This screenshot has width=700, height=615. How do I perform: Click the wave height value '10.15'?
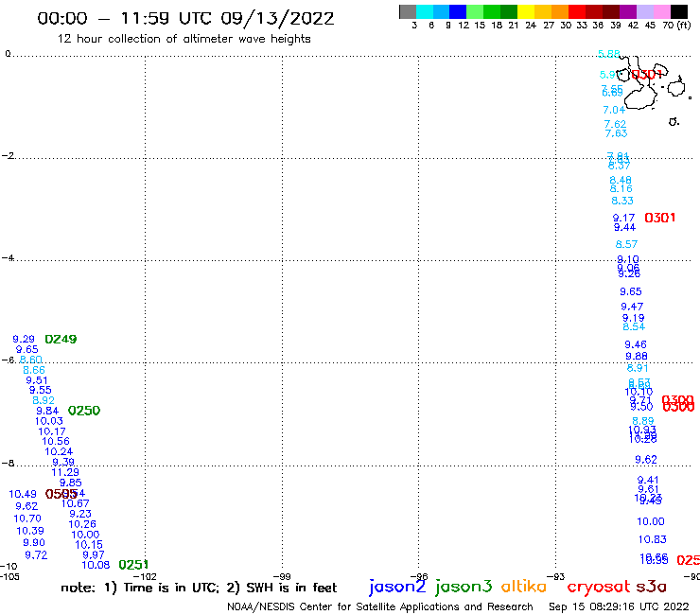point(89,544)
